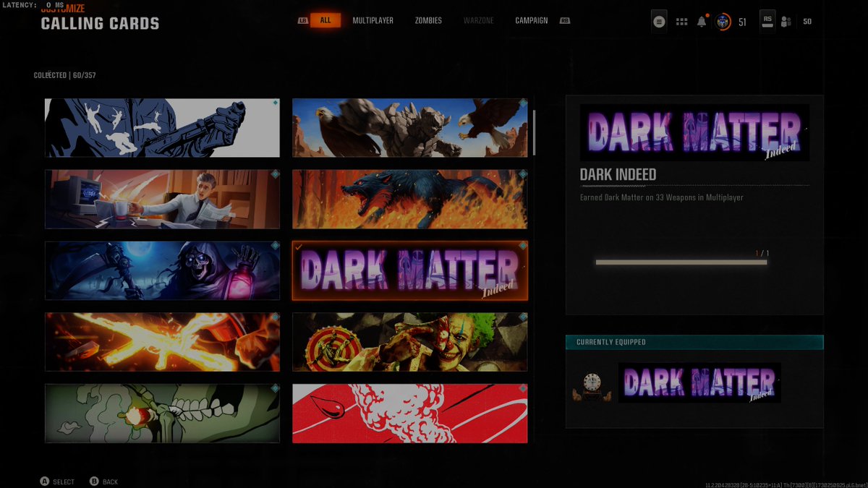Image resolution: width=868 pixels, height=488 pixels.
Task: Click the currently equipped Dark Matter card
Action: (x=699, y=383)
